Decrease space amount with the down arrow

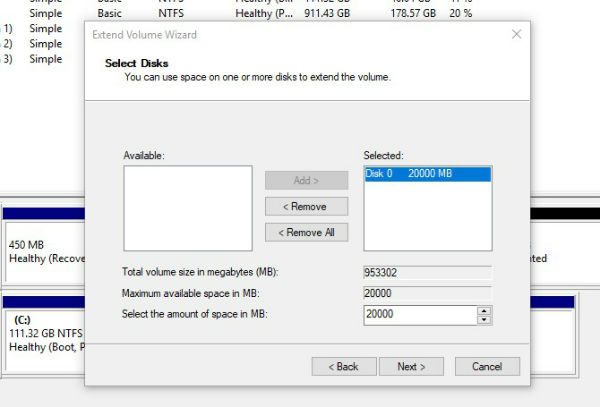[x=485, y=319]
